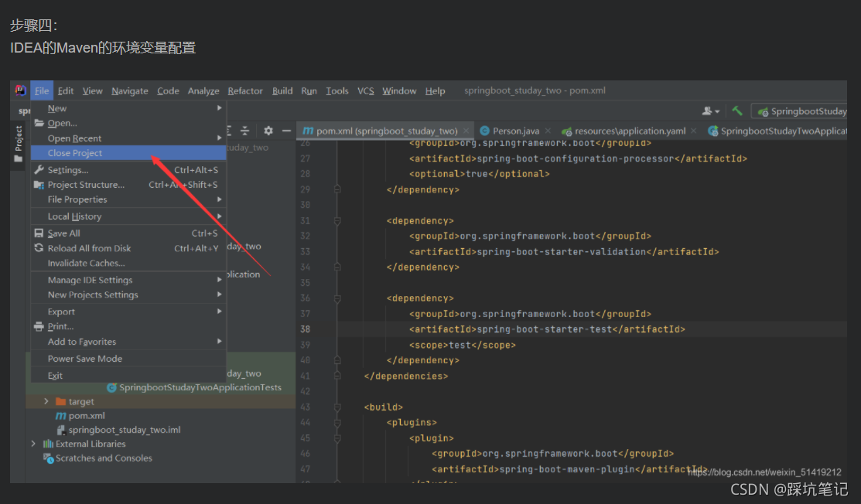Expand Manage IDE Settings submenu
Viewport: 861px width, 504px height.
click(x=128, y=281)
